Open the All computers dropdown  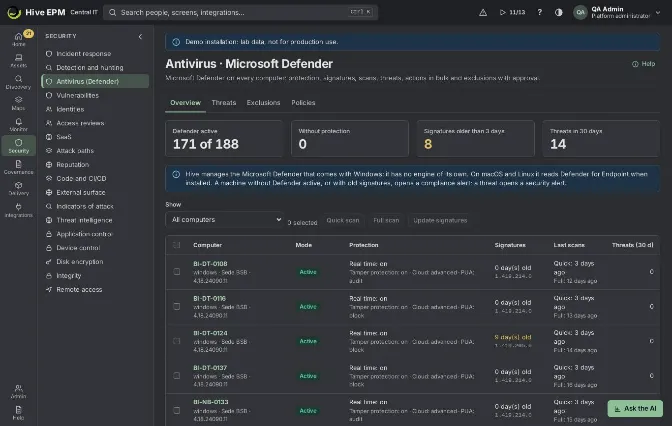pos(225,219)
